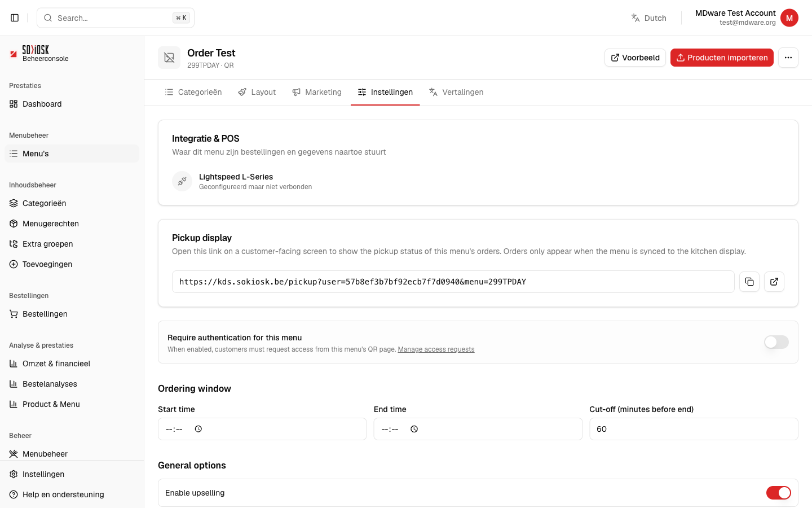Open pickup link in new tab icon
This screenshot has width=812, height=508.
click(774, 282)
